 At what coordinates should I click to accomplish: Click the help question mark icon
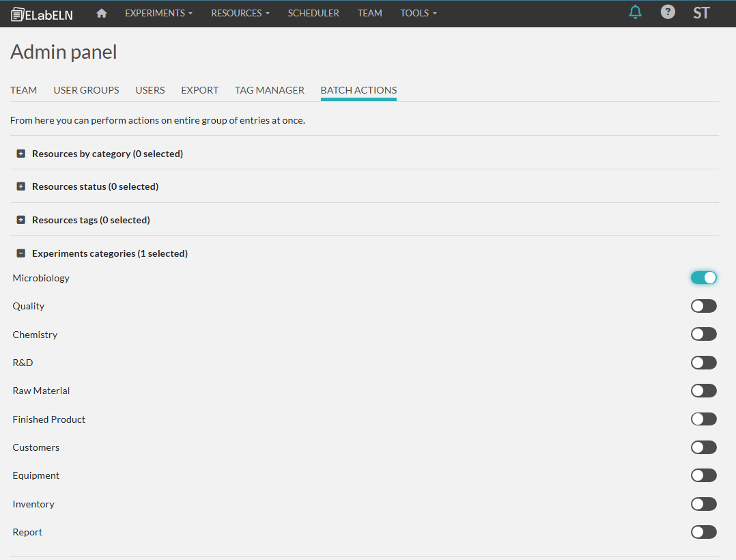click(x=668, y=12)
